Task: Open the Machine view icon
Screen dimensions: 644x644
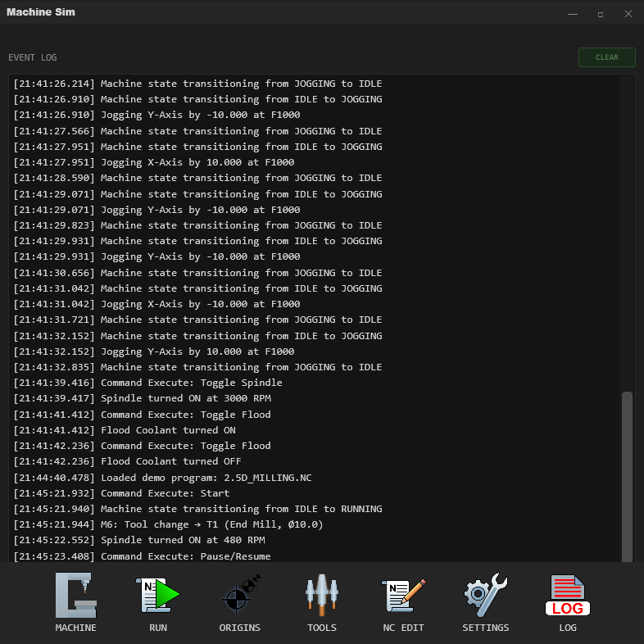Action: click(76, 595)
